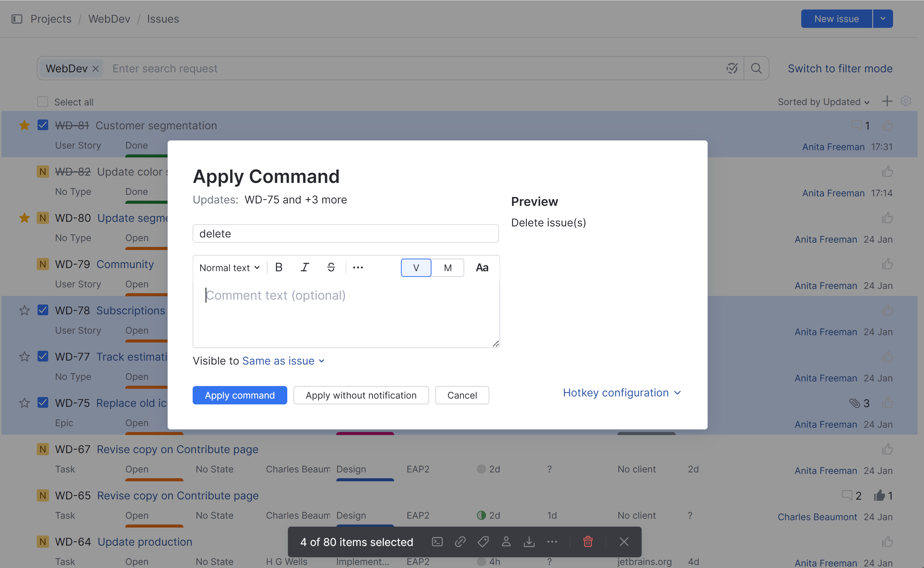This screenshot has width=924, height=568.
Task: Delete selected issues with the red trash icon
Action: tap(588, 542)
